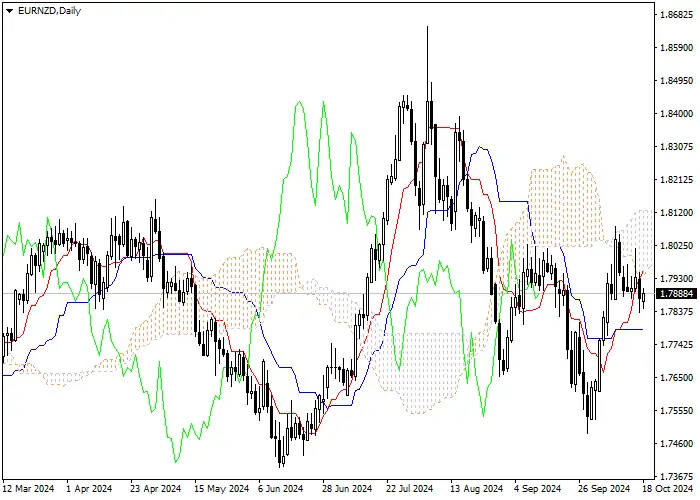Click the 4 Sep 2024 date label

pyautogui.click(x=538, y=489)
